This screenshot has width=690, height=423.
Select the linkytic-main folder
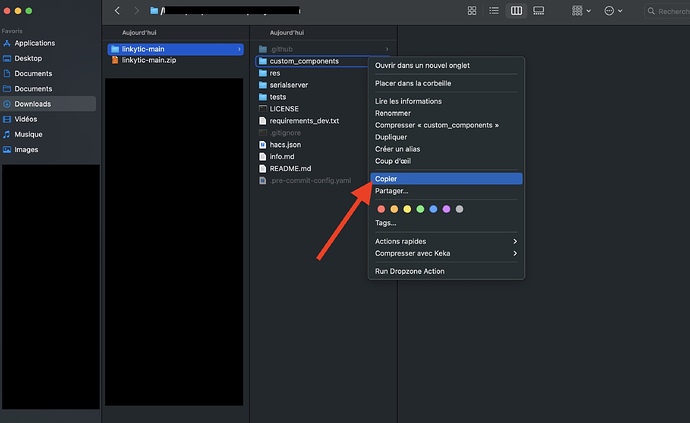pos(176,49)
